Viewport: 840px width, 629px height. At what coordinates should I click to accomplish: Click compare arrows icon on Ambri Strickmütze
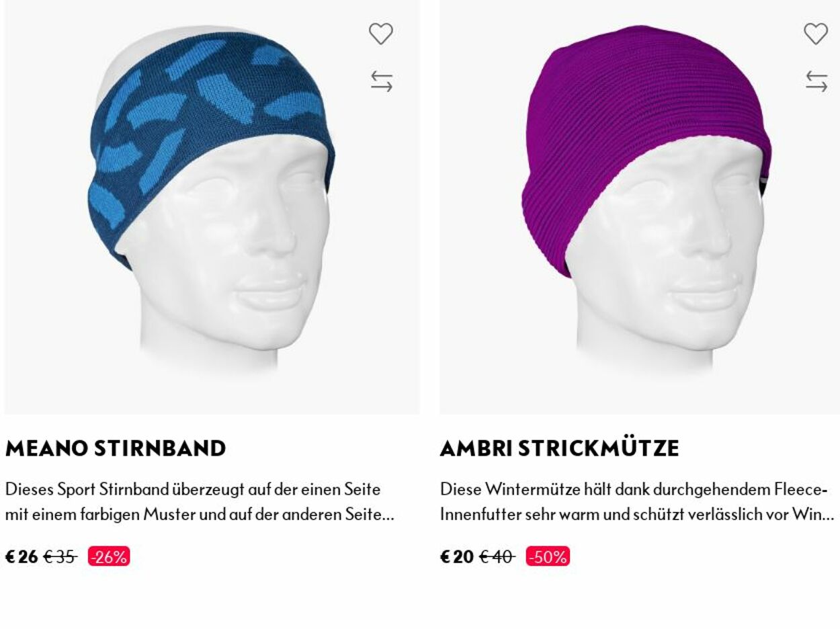tap(816, 81)
